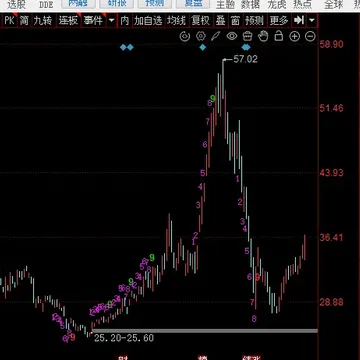
Task: Click the 57.02 high price label
Action: 246,59
